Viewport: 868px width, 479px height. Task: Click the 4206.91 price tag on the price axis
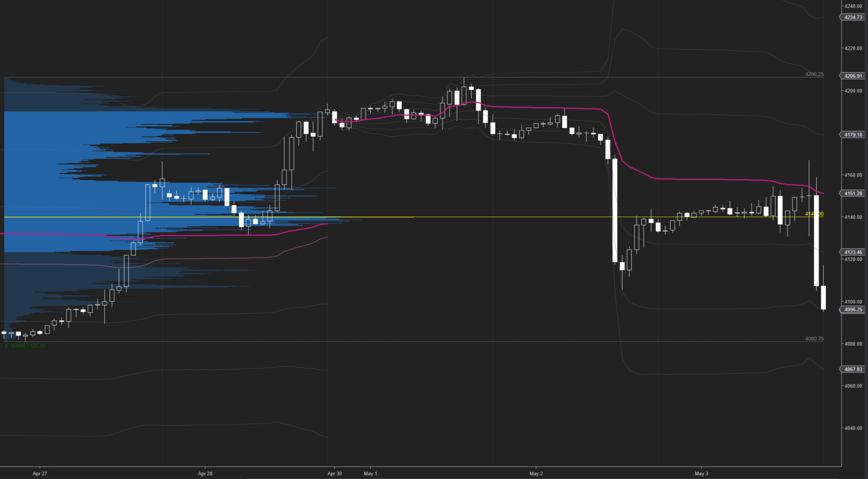[851, 76]
